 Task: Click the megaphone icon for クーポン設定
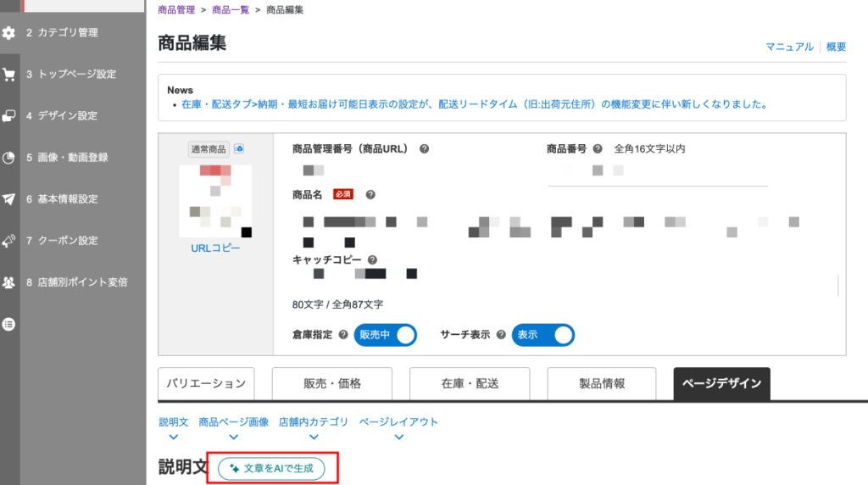[x=9, y=241]
